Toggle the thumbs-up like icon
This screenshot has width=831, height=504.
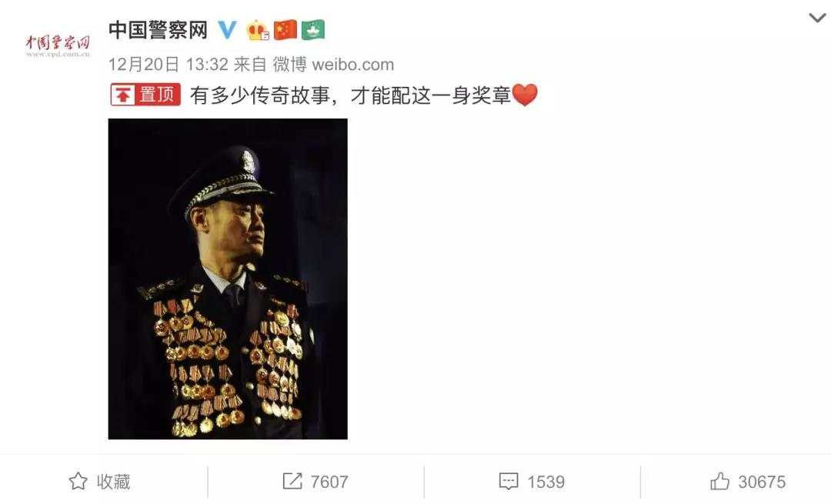[719, 481]
